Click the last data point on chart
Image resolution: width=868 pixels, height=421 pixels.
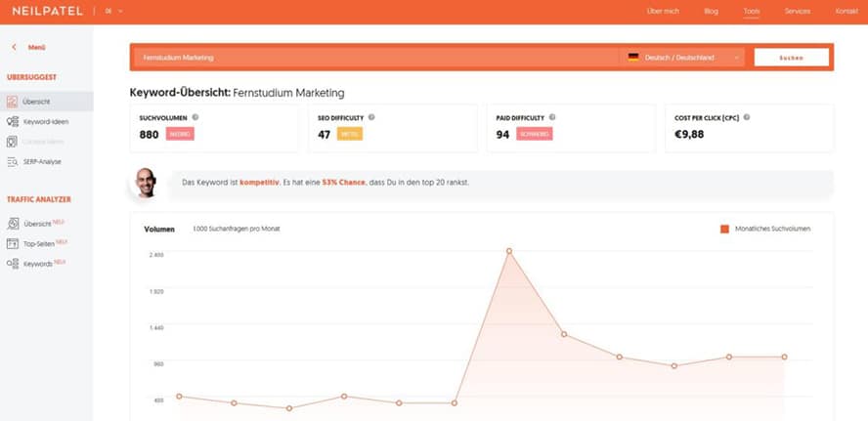784,357
